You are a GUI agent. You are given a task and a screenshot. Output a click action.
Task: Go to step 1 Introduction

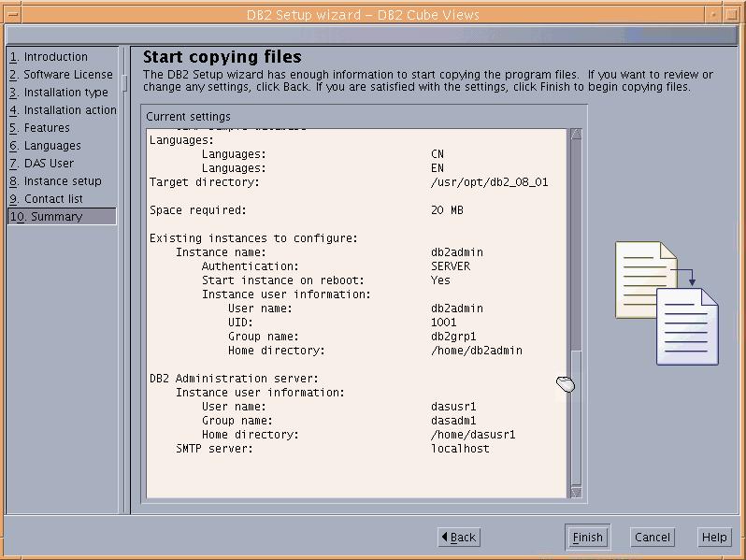49,57
